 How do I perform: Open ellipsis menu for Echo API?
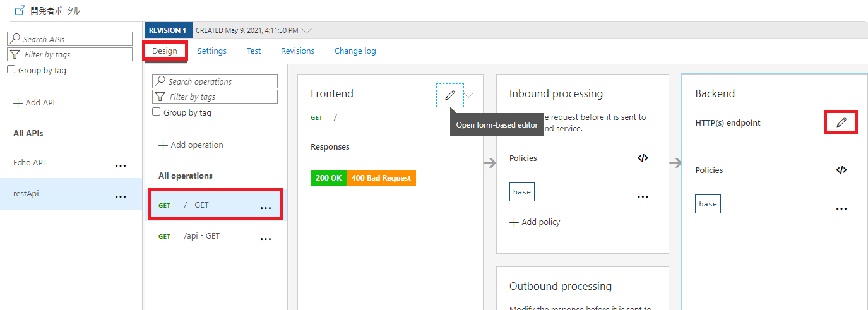(x=121, y=165)
